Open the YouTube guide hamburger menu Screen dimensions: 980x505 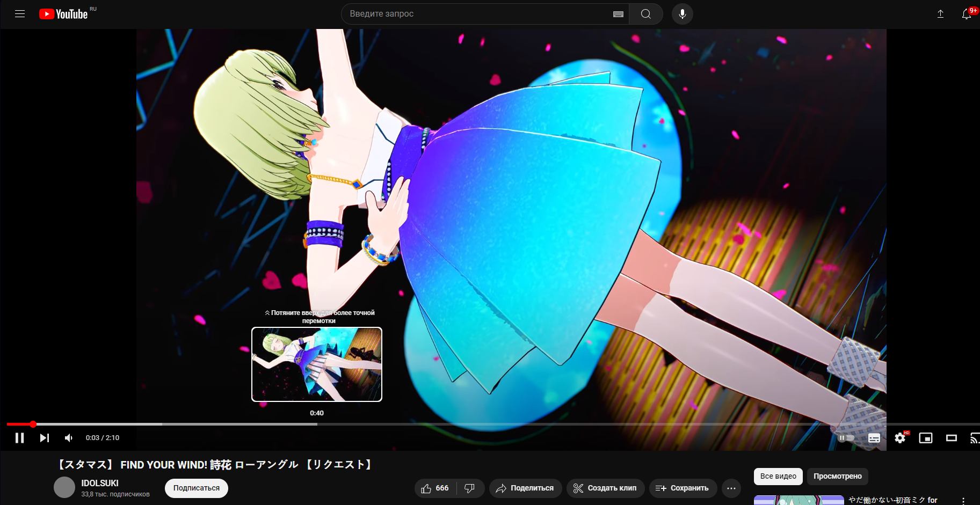tap(20, 14)
